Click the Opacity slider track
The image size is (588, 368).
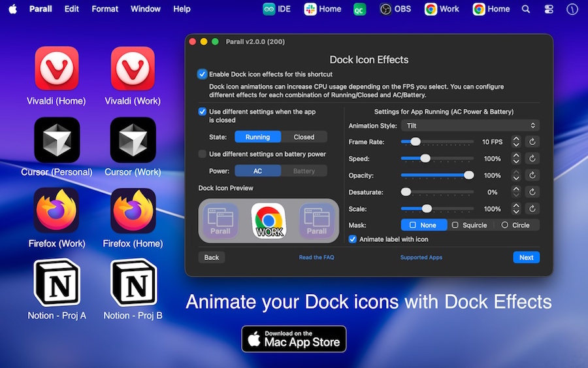[437, 175]
